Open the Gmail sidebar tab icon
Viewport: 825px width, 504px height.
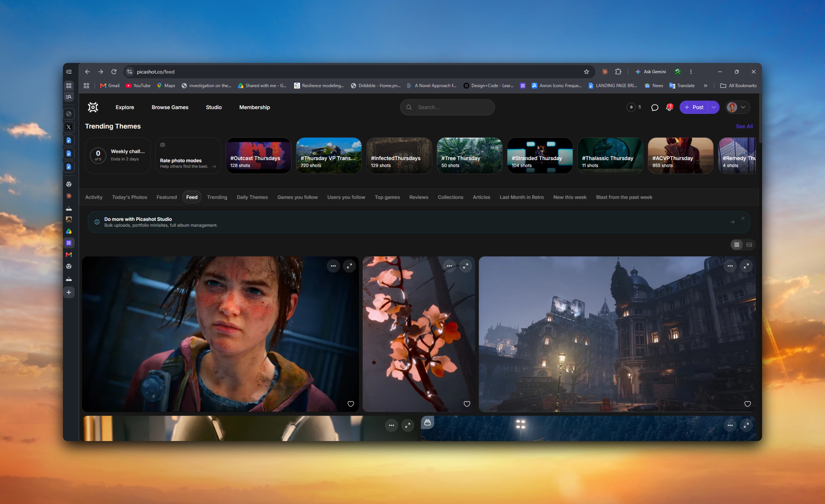coord(69,255)
